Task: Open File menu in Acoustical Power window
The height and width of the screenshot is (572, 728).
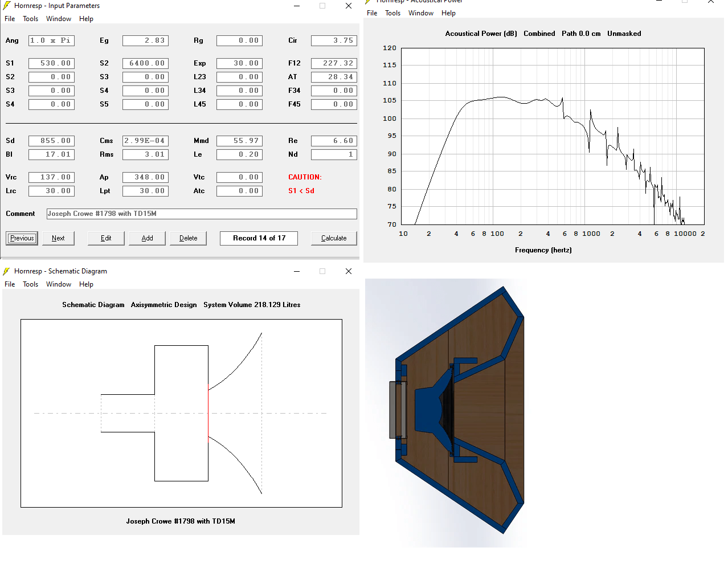Action: (x=372, y=13)
